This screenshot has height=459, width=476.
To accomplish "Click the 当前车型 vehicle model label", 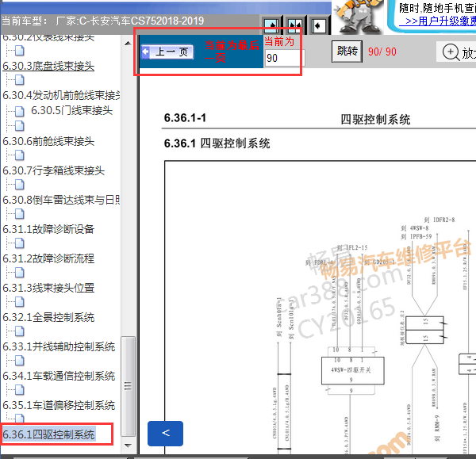I will [25, 21].
